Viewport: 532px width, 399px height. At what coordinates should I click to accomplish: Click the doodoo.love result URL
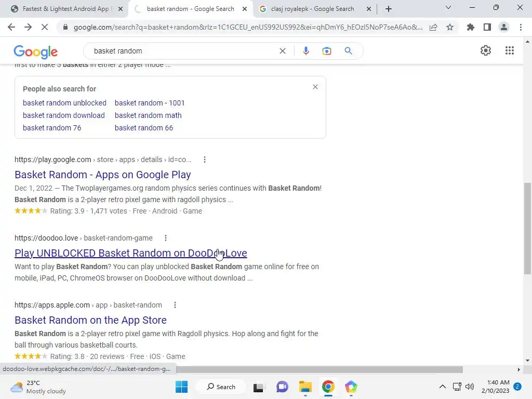[84, 238]
